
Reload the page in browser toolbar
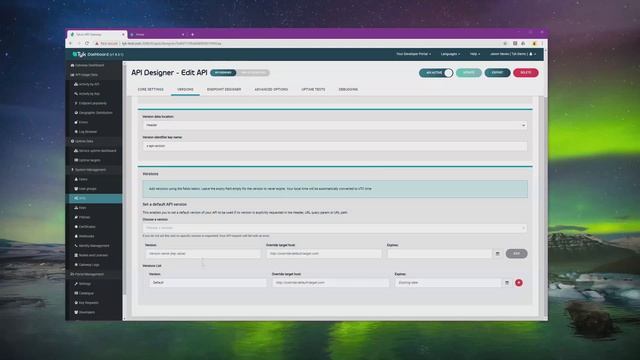point(87,43)
